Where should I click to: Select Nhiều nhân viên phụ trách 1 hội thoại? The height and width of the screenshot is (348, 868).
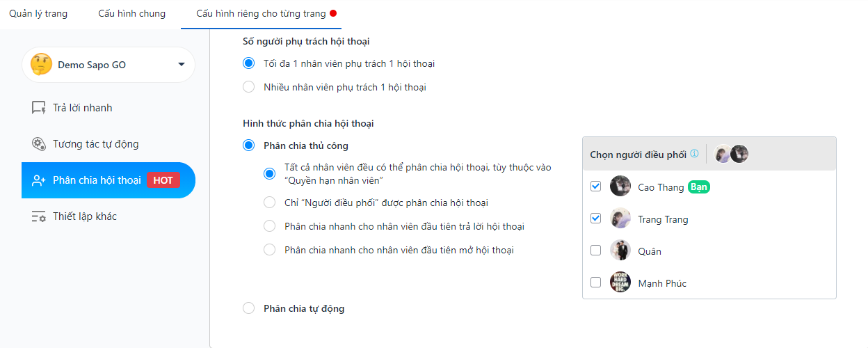coord(249,87)
